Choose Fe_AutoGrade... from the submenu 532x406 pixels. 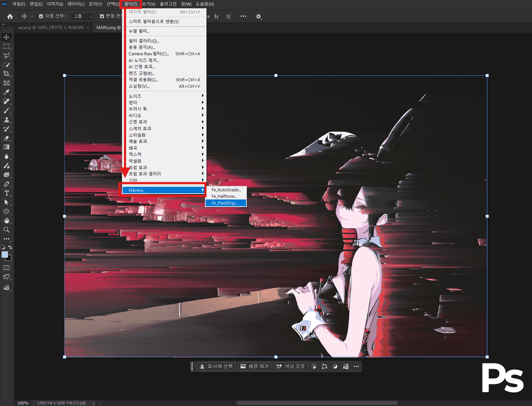[x=226, y=190]
